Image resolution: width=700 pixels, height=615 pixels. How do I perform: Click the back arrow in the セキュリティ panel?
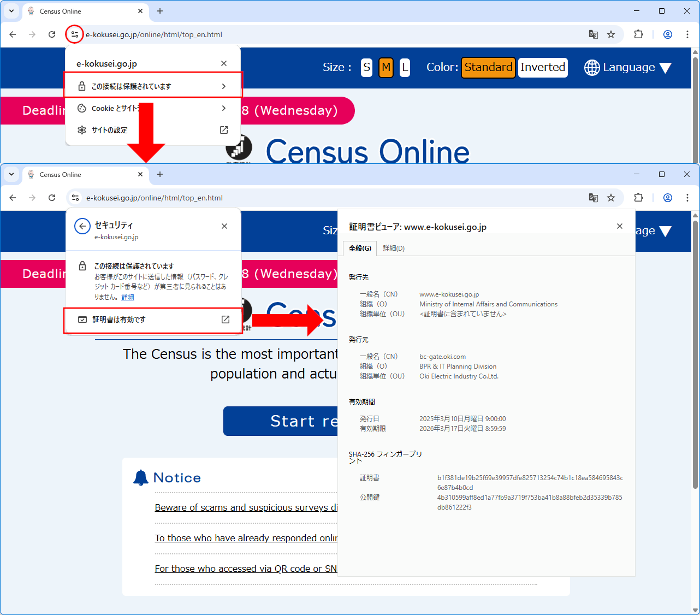click(82, 226)
